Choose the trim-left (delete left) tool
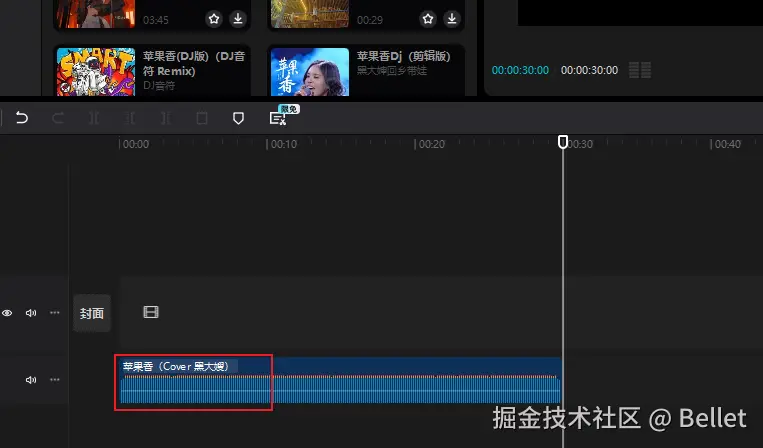Screen dimensions: 763x448 click(x=129, y=118)
